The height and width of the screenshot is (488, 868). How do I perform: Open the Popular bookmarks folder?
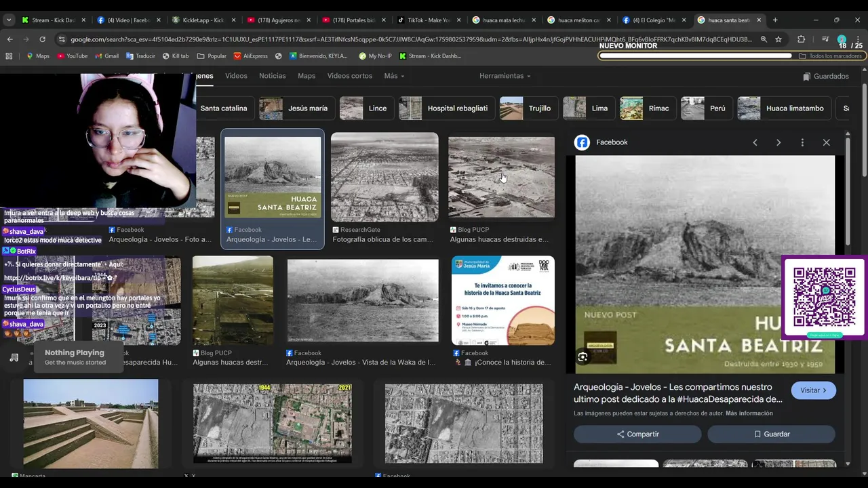pos(212,56)
